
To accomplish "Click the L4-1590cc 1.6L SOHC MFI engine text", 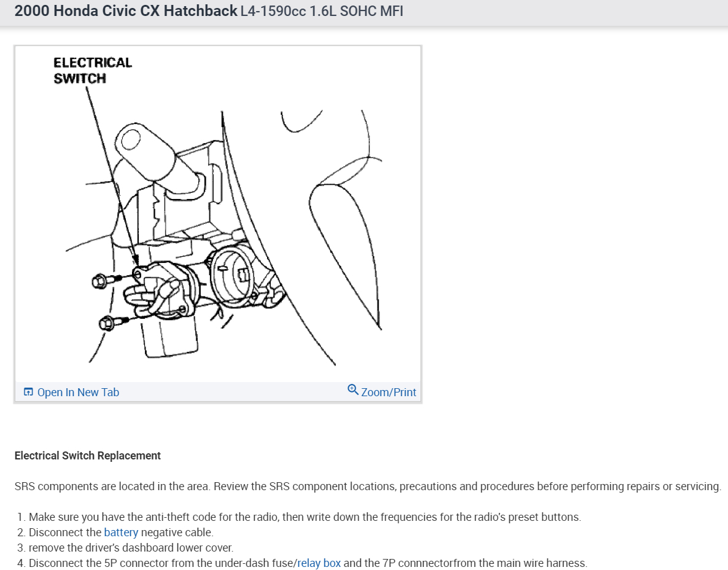I will point(322,11).
